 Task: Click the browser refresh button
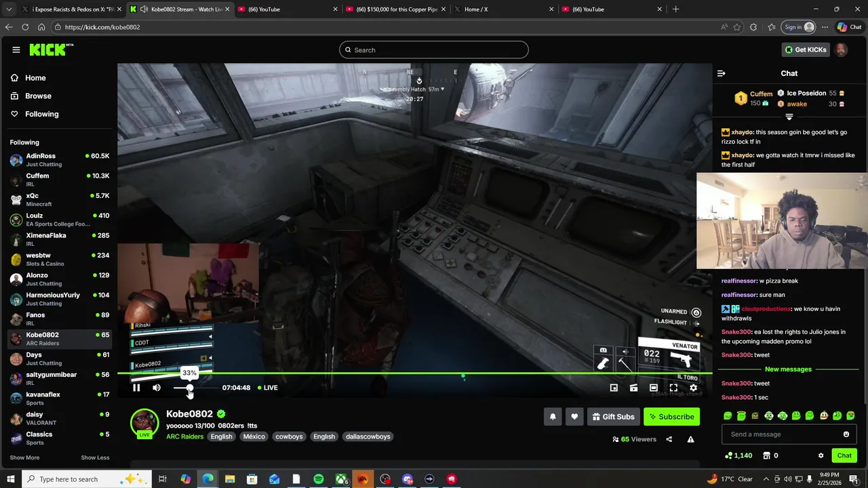(25, 27)
